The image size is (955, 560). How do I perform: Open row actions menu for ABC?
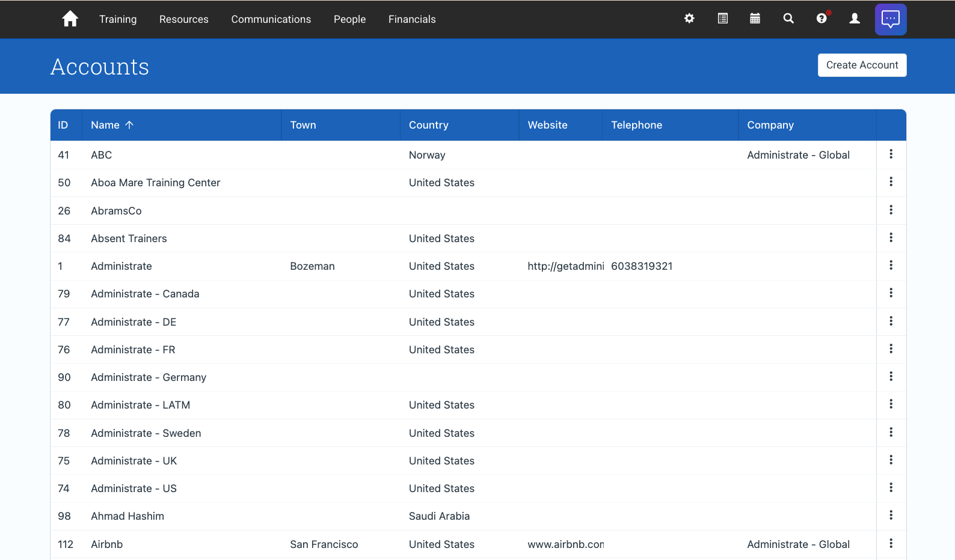click(x=891, y=154)
